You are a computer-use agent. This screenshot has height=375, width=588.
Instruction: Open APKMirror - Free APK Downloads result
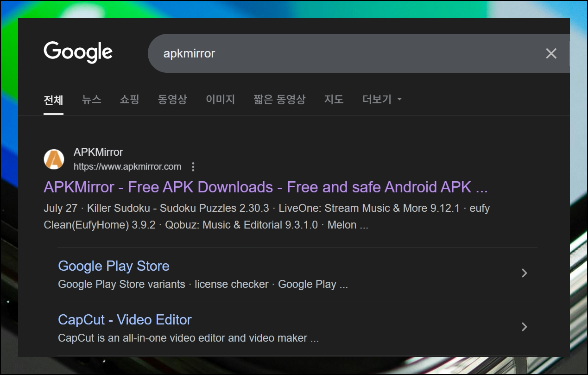point(266,187)
